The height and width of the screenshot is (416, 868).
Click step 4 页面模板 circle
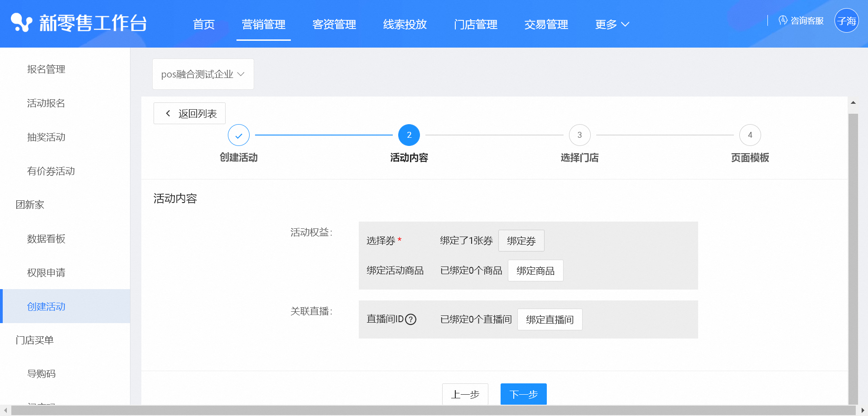(750, 135)
